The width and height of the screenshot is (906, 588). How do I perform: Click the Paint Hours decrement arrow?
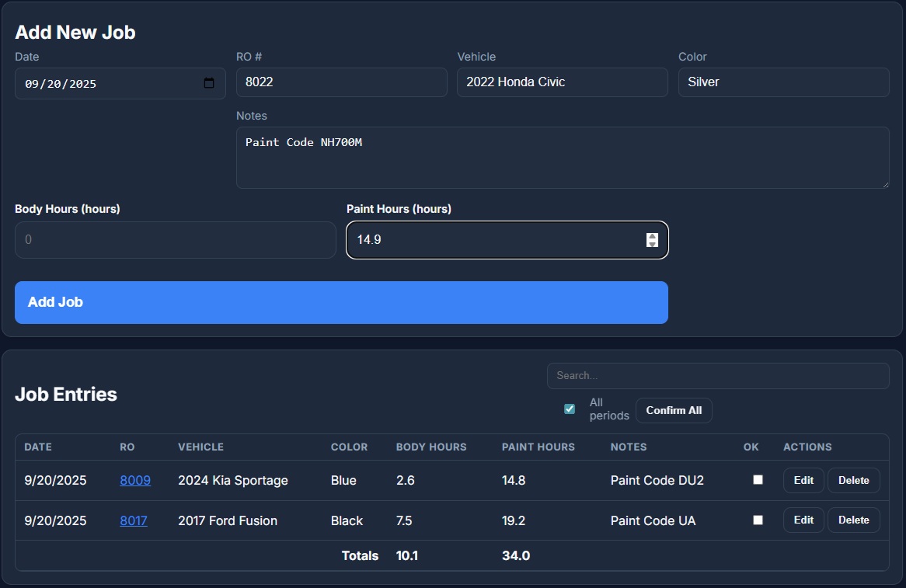pyautogui.click(x=651, y=244)
